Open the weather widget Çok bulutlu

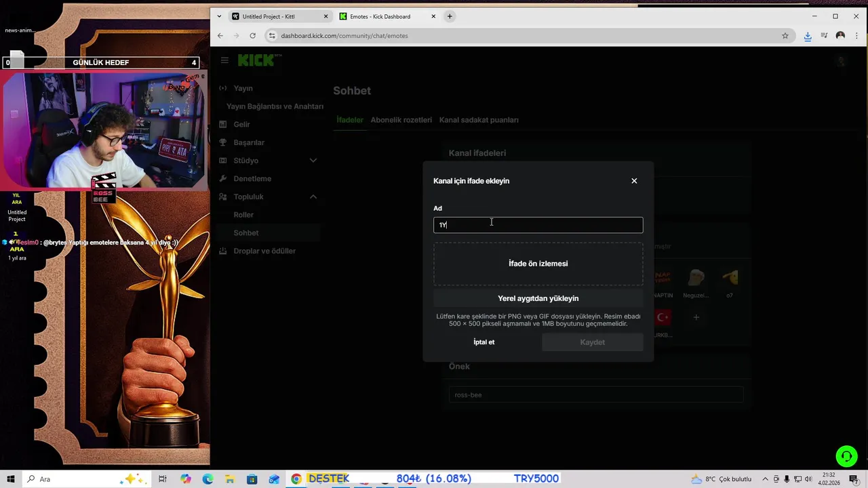point(722,479)
